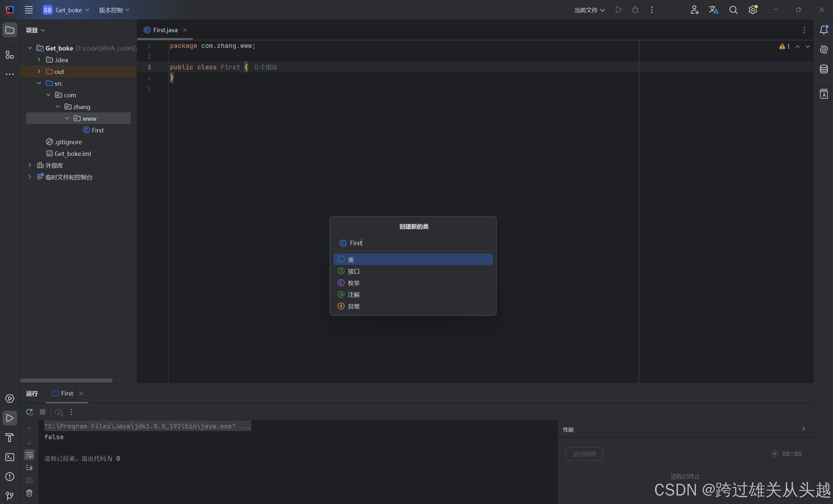Open the 当前文件 run configuration dropdown
The image size is (833, 504).
click(x=589, y=10)
